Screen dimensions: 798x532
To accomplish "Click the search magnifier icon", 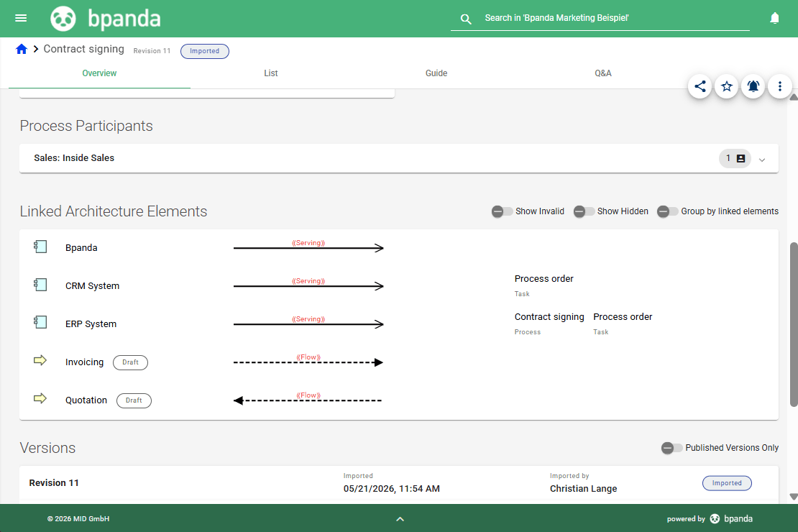I will [x=466, y=19].
